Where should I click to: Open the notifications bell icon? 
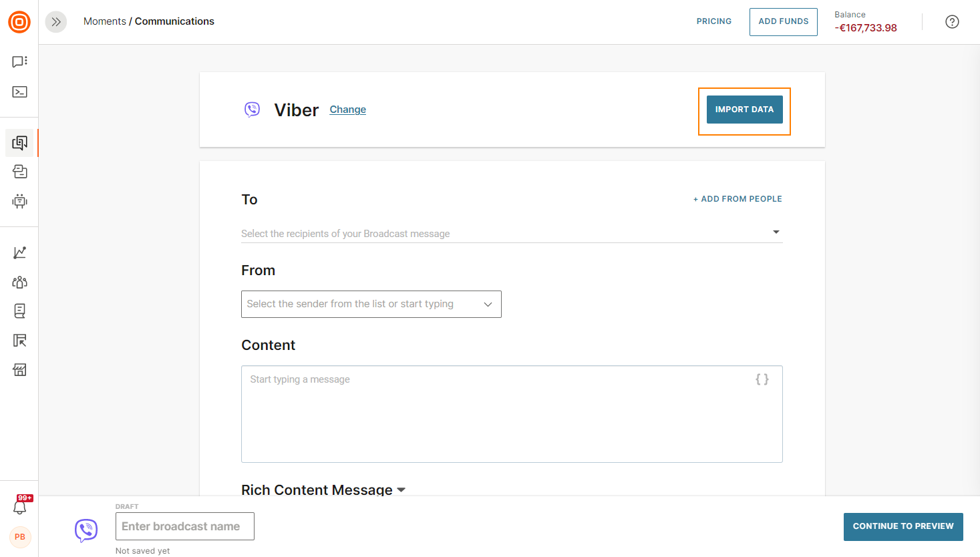coord(19,507)
